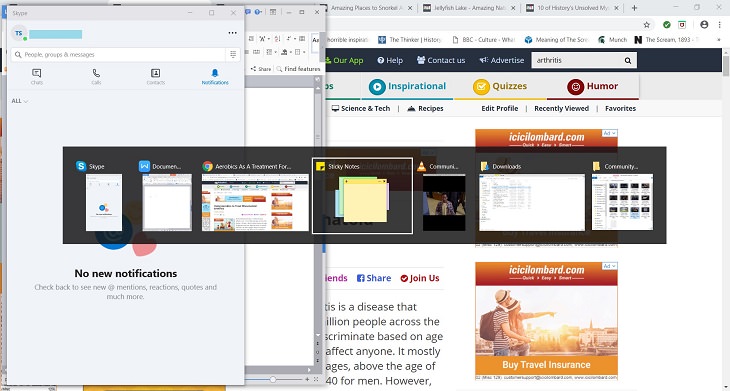
Task: Select the Quizzes category tab
Action: click(500, 86)
